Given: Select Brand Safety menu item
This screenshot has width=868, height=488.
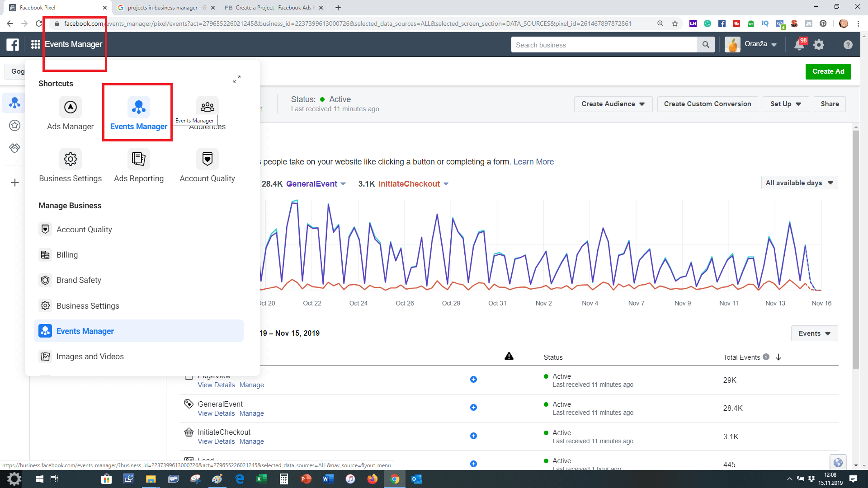Looking at the screenshot, I should click(x=79, y=280).
